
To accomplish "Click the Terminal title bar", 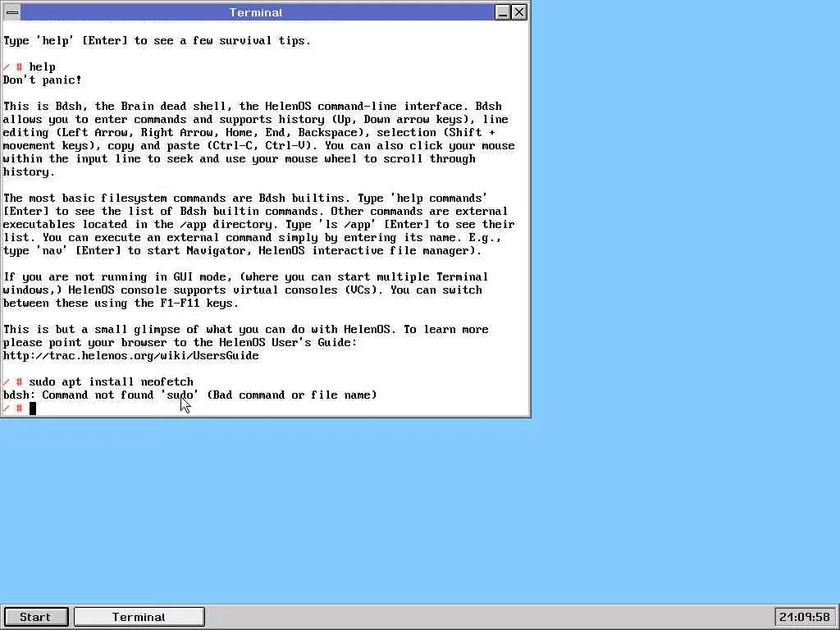I will 257,12.
